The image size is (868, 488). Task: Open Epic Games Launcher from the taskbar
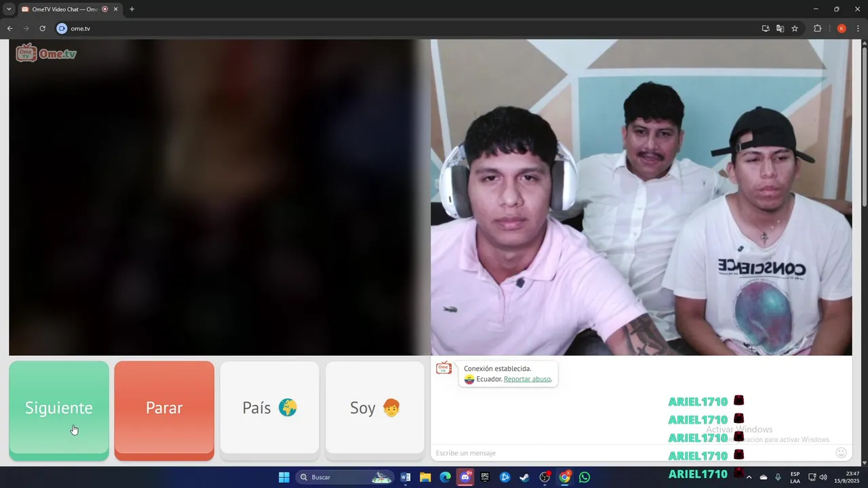(x=485, y=477)
